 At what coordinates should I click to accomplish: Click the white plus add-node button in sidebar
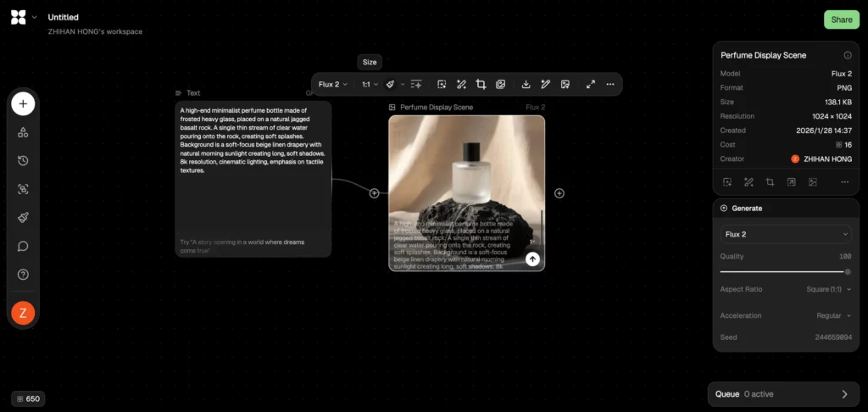[x=23, y=104]
